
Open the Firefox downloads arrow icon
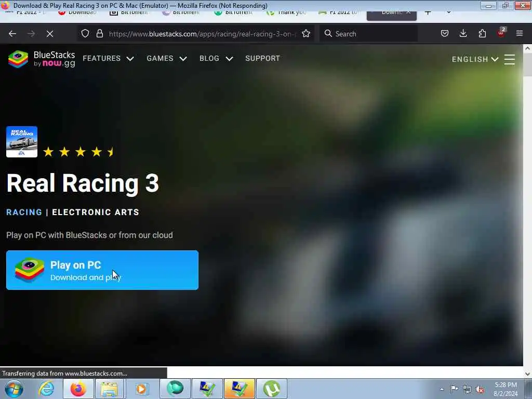(x=463, y=33)
